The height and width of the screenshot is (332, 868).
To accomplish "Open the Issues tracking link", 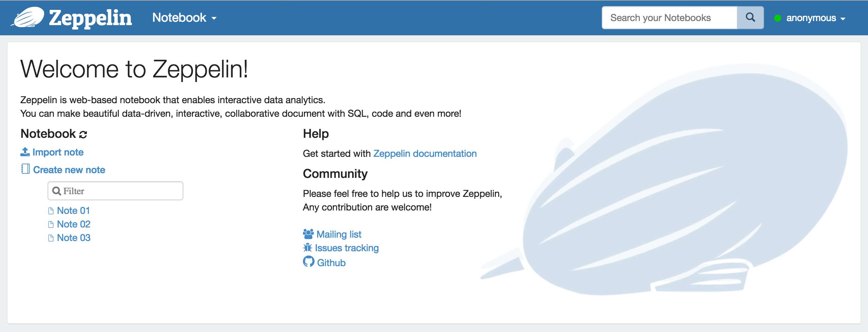I will pos(346,248).
